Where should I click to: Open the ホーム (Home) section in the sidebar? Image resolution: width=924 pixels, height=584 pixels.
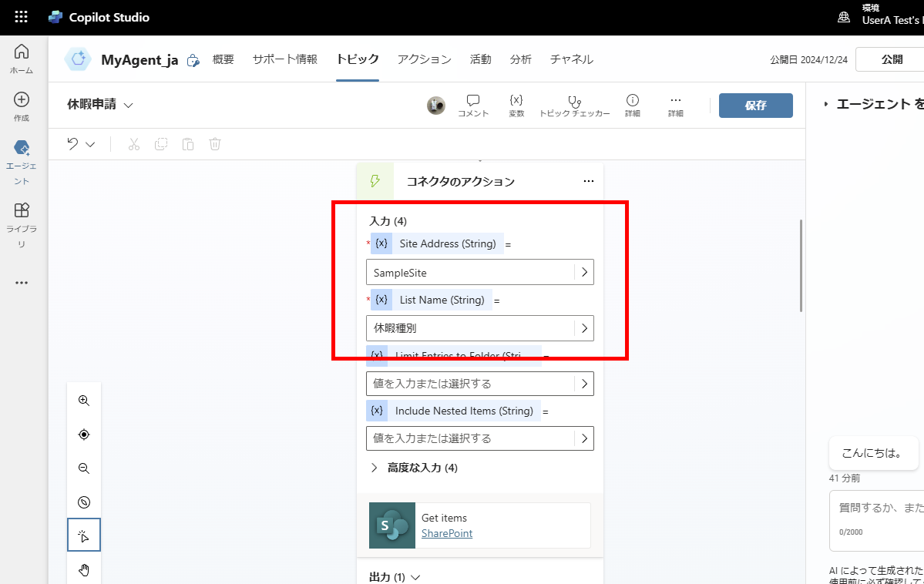[22, 54]
